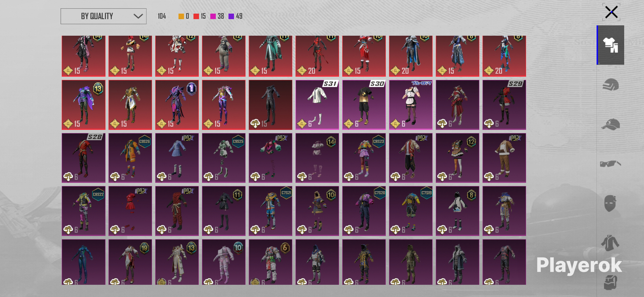Choose the teddy bear costume outfit

click(224, 56)
